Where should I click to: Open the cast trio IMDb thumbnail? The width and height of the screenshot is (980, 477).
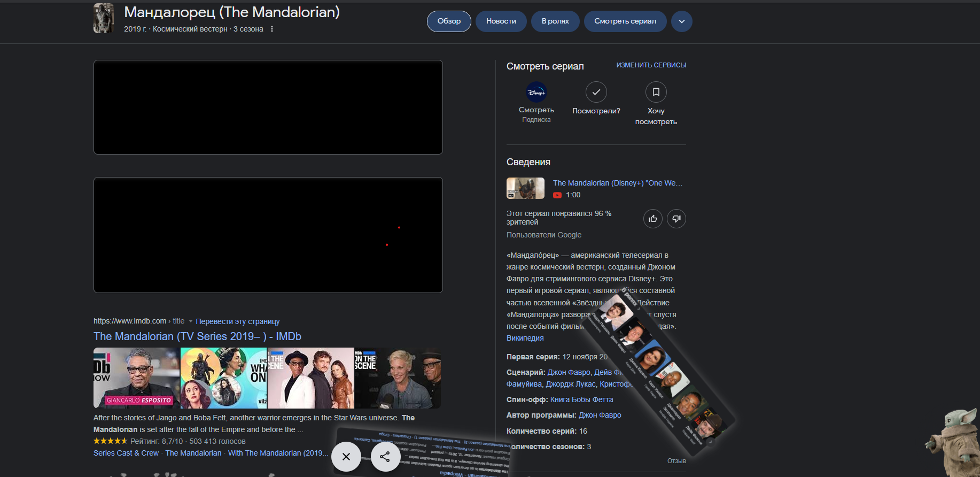tap(310, 378)
